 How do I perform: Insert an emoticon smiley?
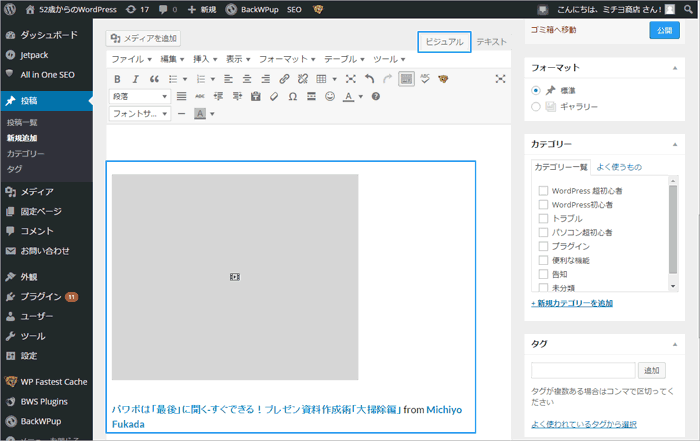pyautogui.click(x=330, y=96)
